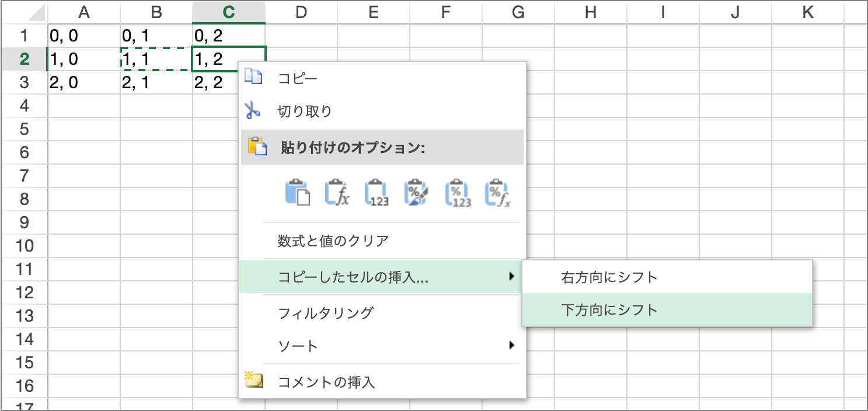
Task: Select column F header
Action: (x=446, y=13)
